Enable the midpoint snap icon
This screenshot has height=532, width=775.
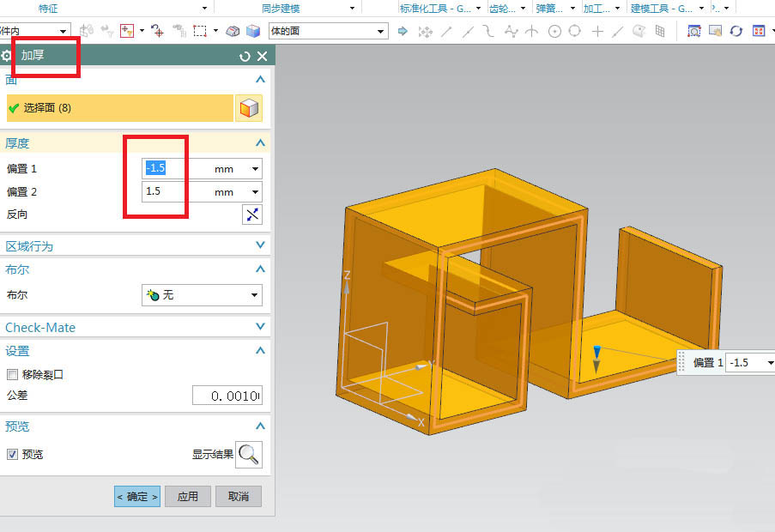(468, 32)
